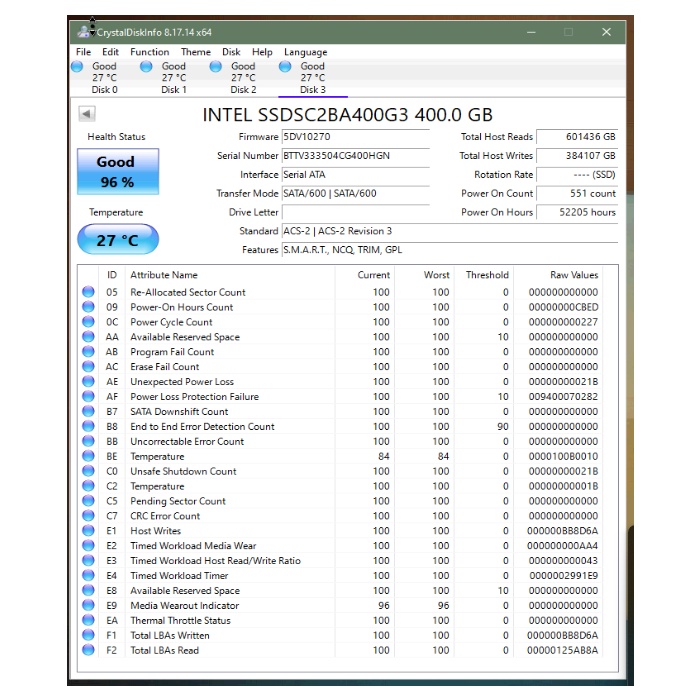
Task: Open the Language menu
Action: [x=305, y=52]
